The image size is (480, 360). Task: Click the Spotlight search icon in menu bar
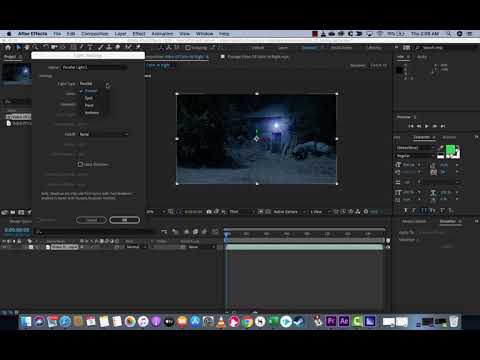coord(449,34)
